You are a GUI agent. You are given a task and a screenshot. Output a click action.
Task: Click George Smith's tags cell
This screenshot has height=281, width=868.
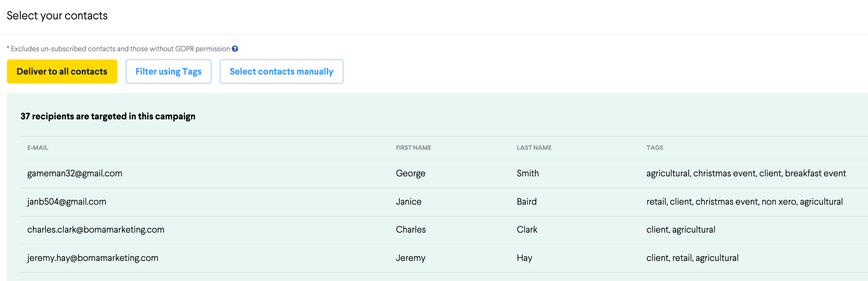tap(746, 173)
